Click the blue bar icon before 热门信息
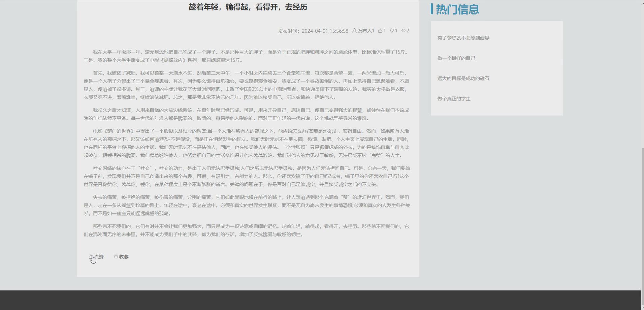Viewport: 644px width, 310px height. click(432, 9)
